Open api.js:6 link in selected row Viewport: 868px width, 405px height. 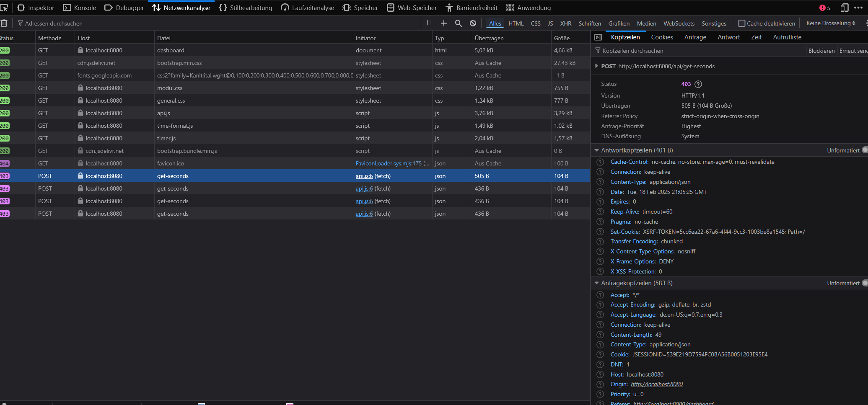364,176
